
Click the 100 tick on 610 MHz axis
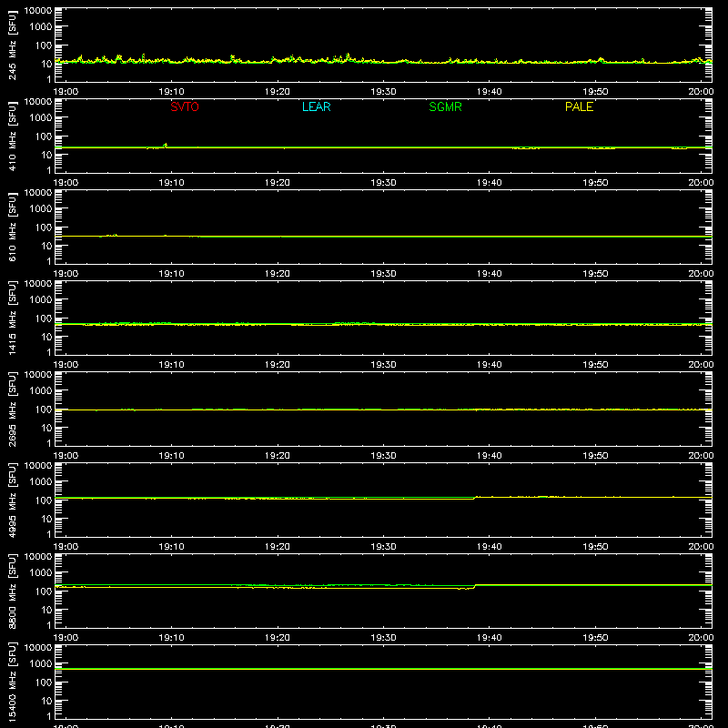(x=44, y=227)
